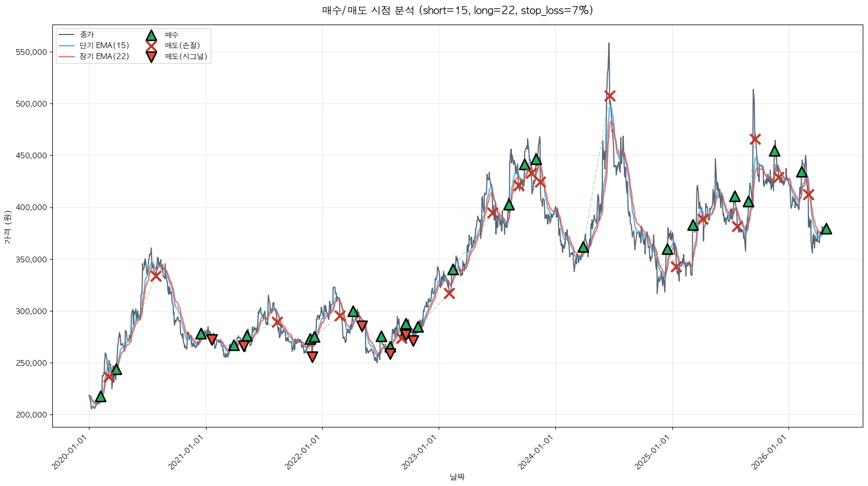Click the 200,000 y-axis tick label
Screen dimensions: 868x486
[31, 415]
